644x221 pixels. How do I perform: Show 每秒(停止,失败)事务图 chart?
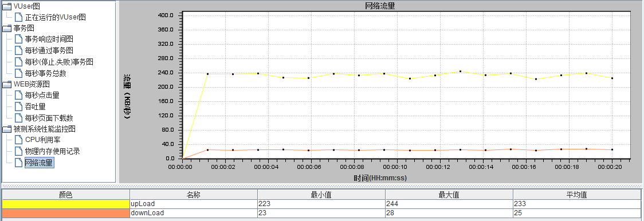(59, 62)
